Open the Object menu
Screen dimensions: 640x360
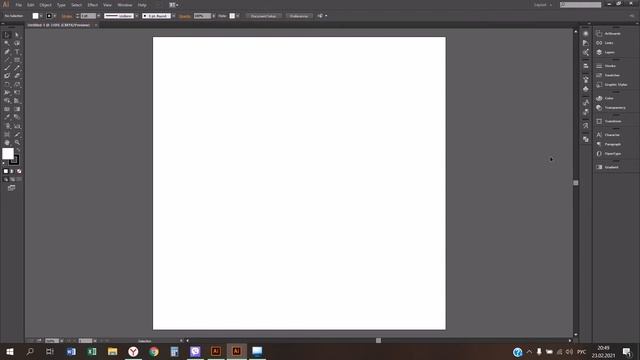(x=46, y=5)
